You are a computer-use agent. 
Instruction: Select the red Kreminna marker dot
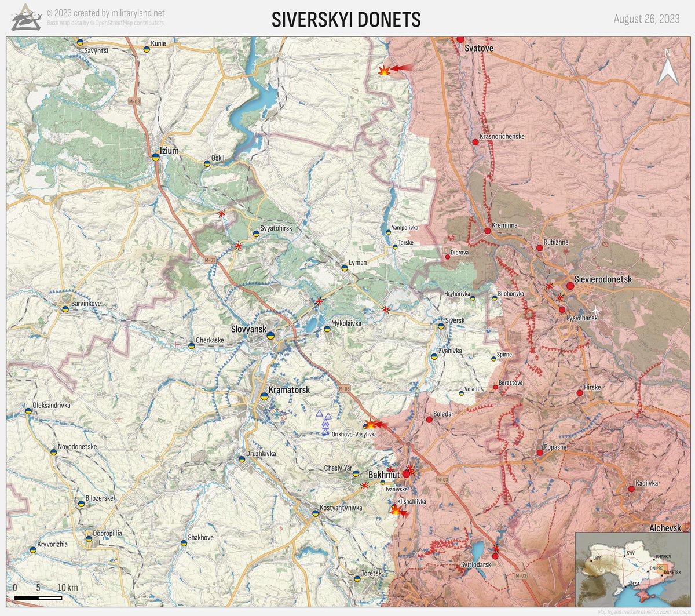pyautogui.click(x=487, y=231)
